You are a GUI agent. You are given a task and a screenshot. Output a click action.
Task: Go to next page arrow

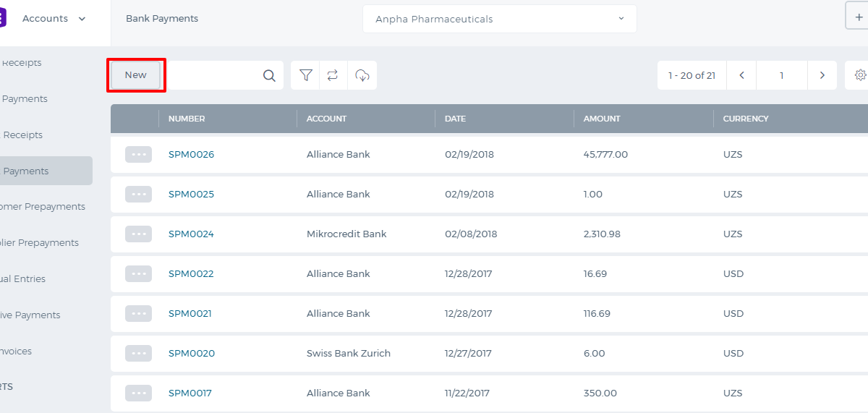click(822, 75)
